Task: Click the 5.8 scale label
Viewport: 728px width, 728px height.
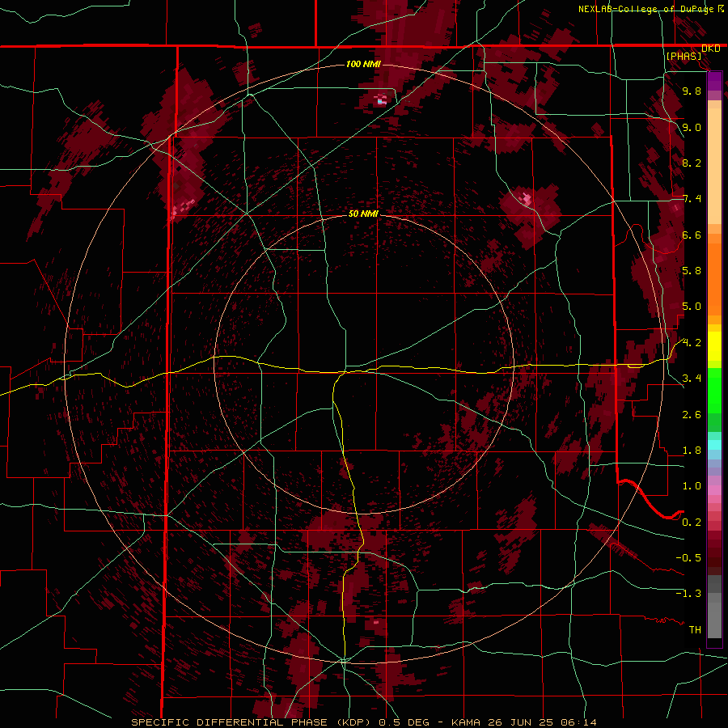Action: tap(692, 271)
